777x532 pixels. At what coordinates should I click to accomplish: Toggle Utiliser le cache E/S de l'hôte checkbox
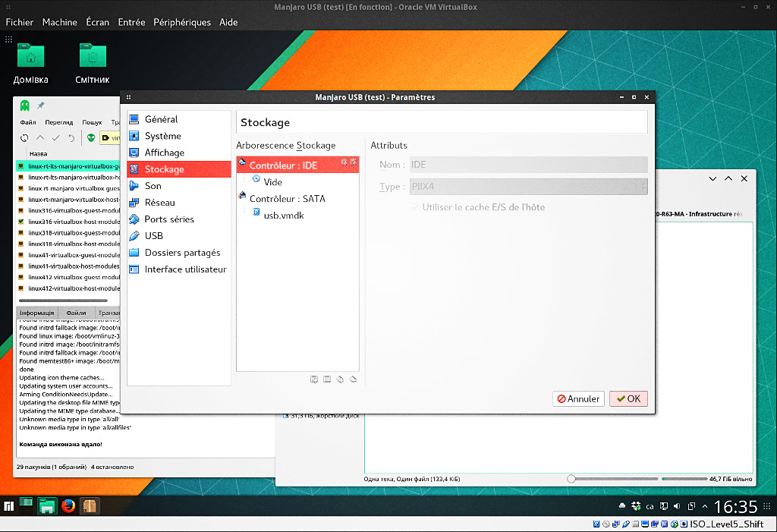pos(414,207)
